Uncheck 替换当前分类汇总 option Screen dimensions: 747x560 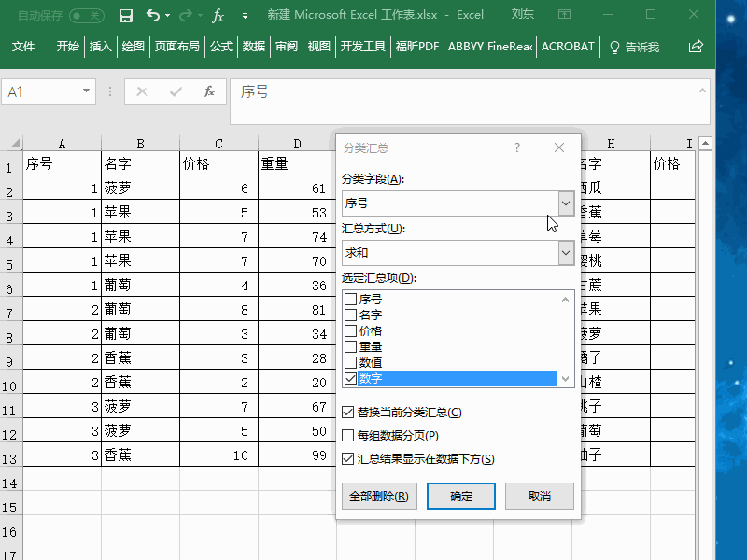[350, 411]
